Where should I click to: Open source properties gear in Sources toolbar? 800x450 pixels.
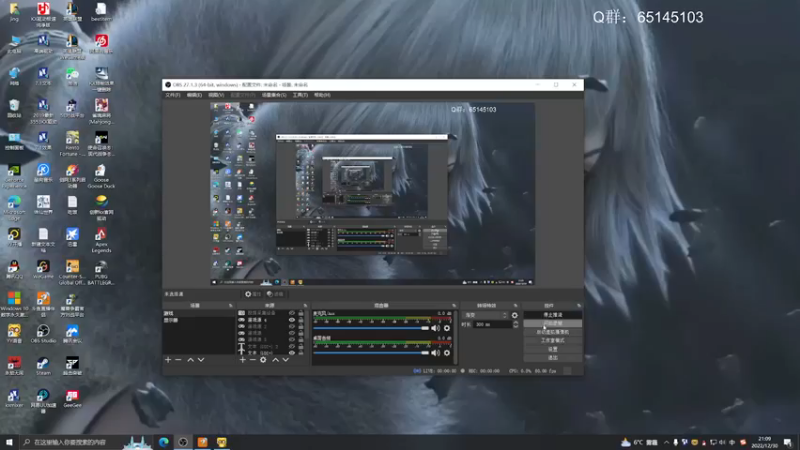263,360
